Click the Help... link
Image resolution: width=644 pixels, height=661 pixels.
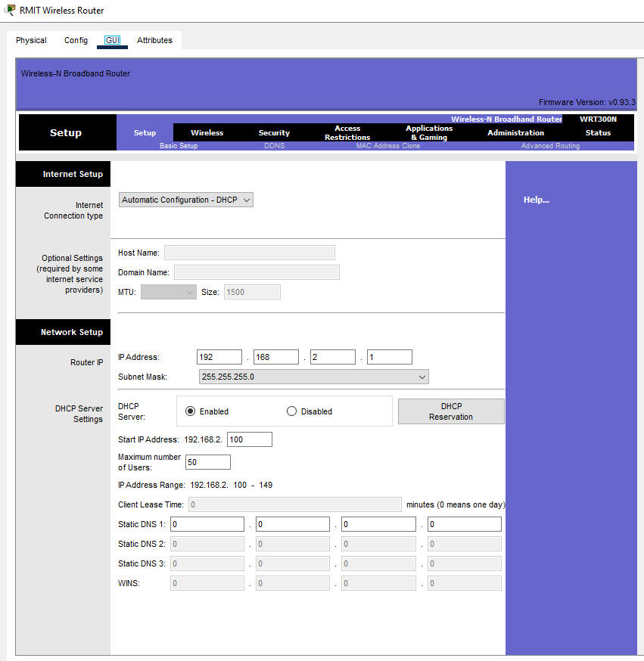537,200
